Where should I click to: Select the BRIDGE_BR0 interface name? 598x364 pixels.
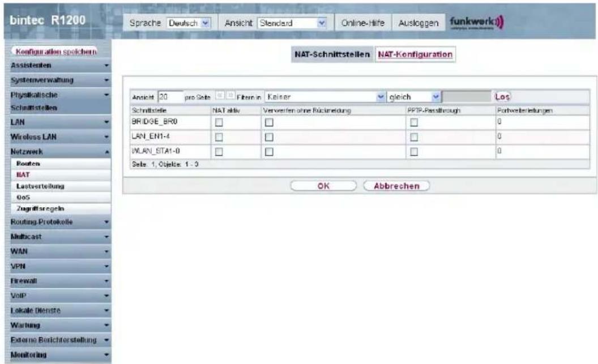tap(155, 122)
